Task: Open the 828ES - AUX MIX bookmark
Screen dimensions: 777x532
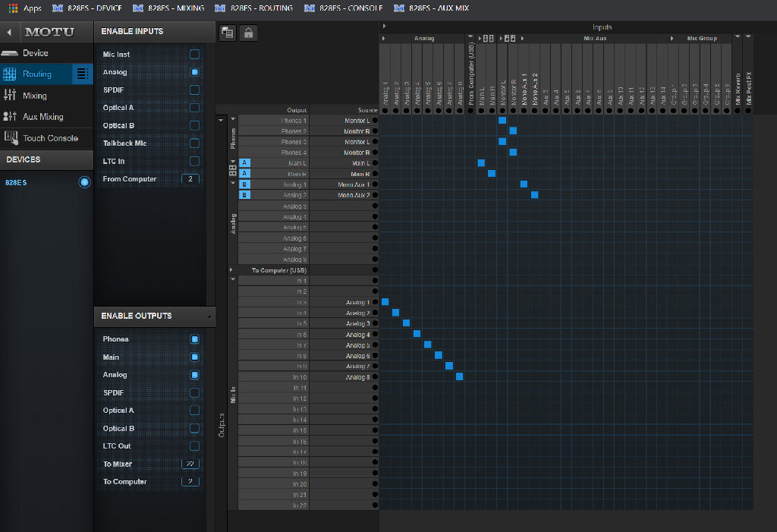Action: (431, 8)
